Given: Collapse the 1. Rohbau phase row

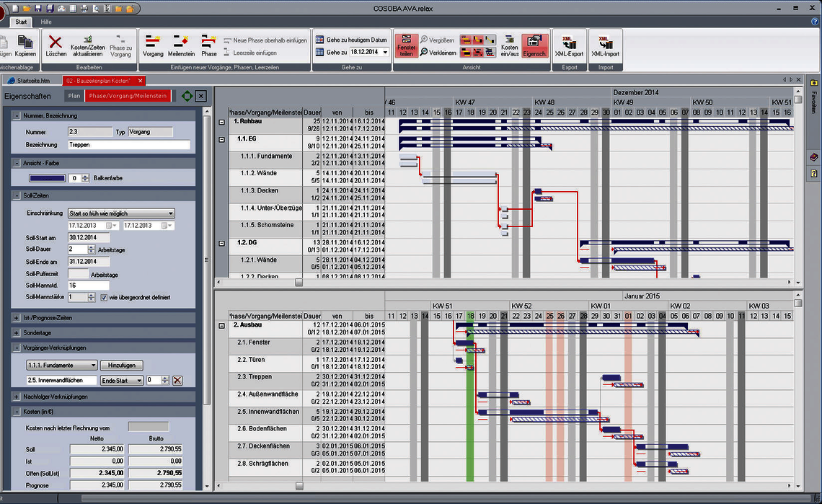Looking at the screenshot, I should coord(222,122).
